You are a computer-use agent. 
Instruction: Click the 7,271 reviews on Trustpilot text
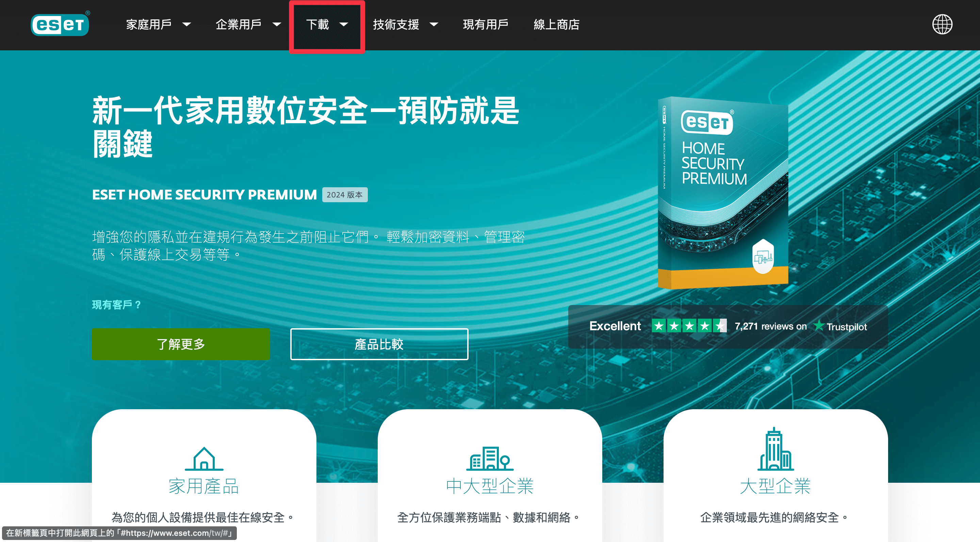(x=801, y=326)
